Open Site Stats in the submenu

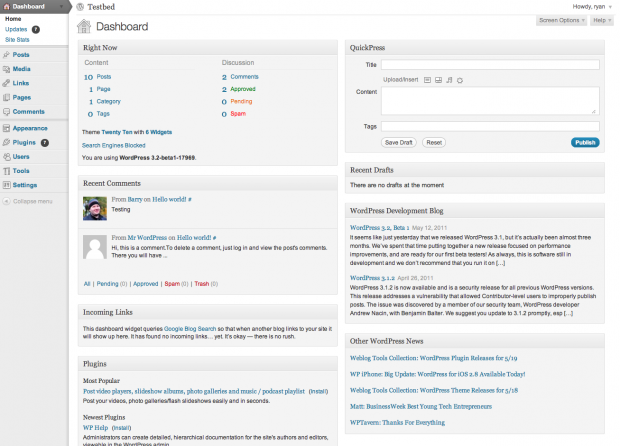tap(17, 40)
